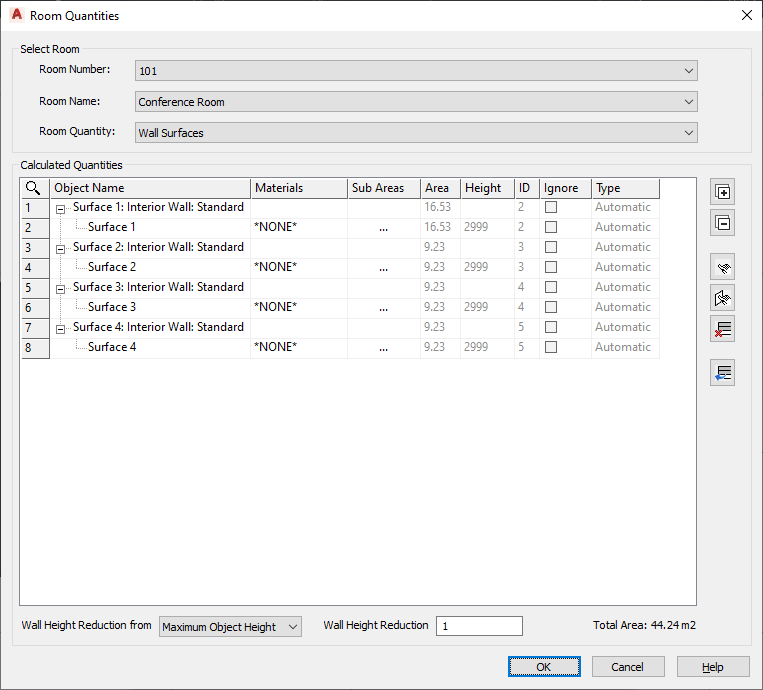Click the Type column header
763x690 pixels.
click(626, 188)
